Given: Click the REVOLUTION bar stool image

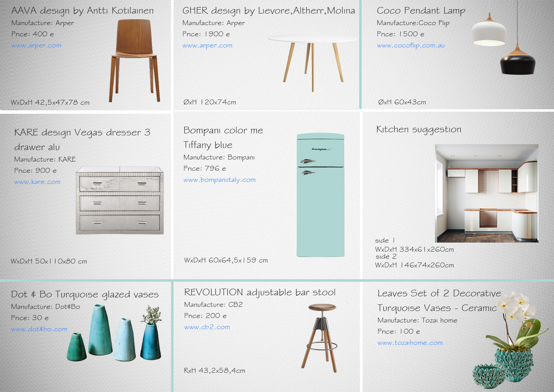Looking at the screenshot, I should pyautogui.click(x=320, y=338).
